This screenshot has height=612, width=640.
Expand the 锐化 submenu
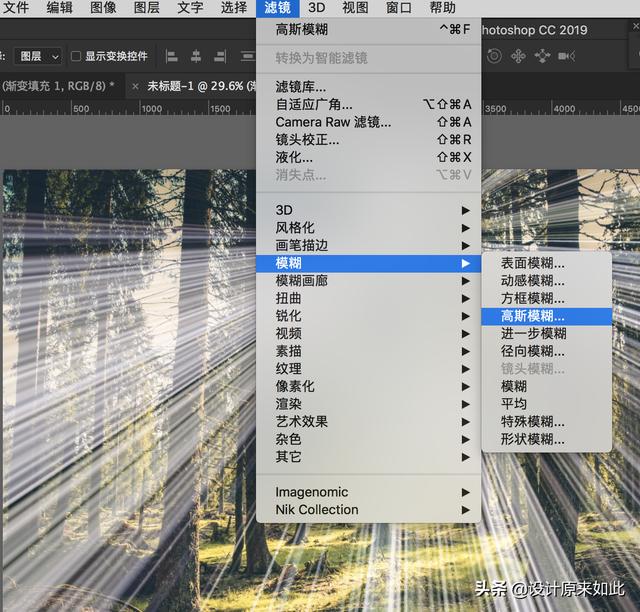[369, 316]
